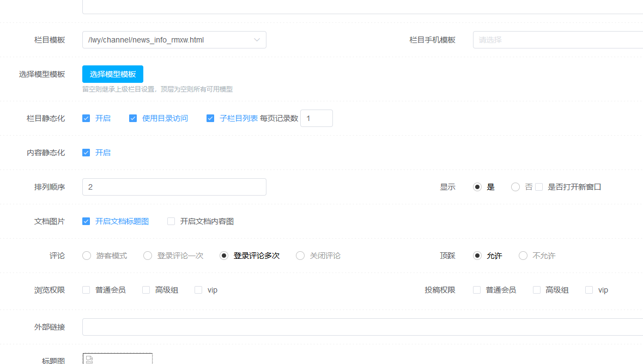This screenshot has height=364, width=643.
Task: Click the 选择模型模板 blue button
Action: tap(113, 74)
